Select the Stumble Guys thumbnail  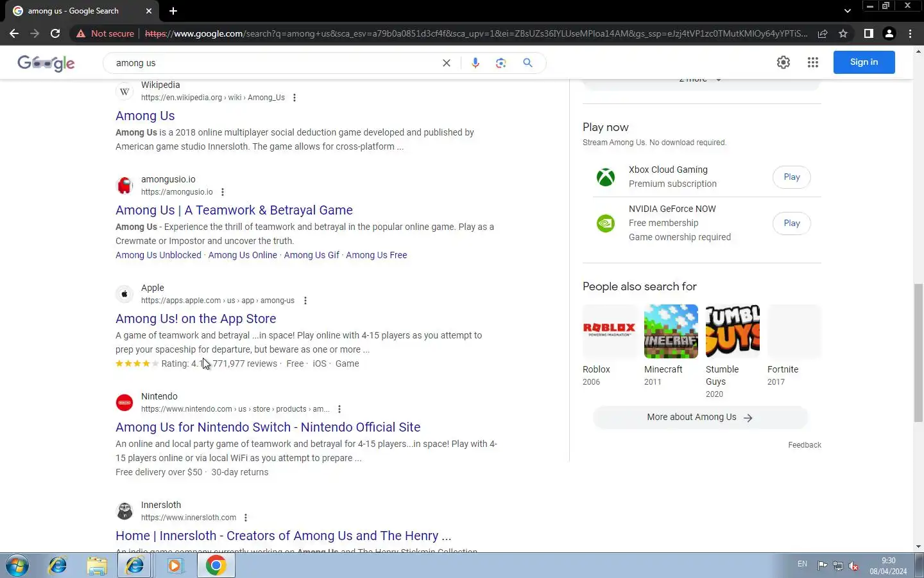[x=733, y=331]
